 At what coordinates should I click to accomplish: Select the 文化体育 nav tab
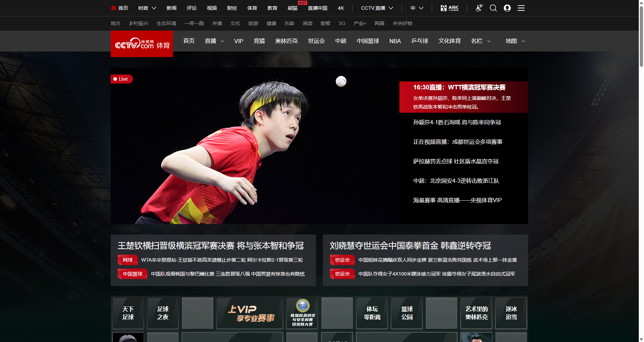click(450, 41)
